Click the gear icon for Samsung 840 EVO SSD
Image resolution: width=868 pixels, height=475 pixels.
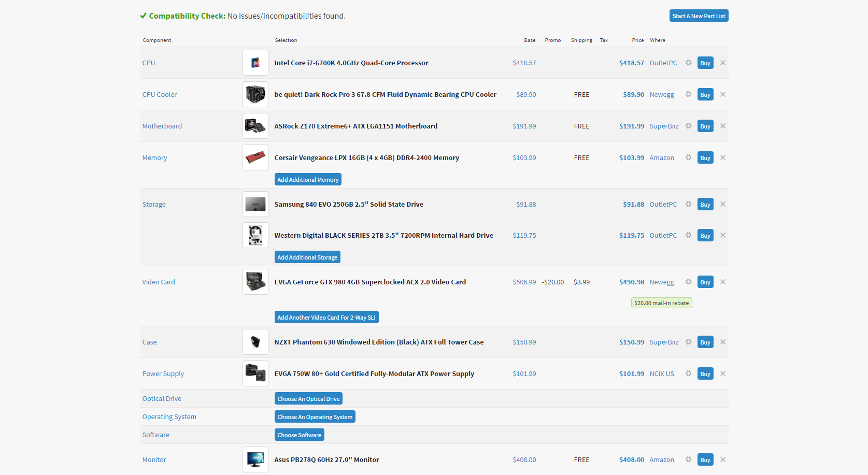click(688, 204)
